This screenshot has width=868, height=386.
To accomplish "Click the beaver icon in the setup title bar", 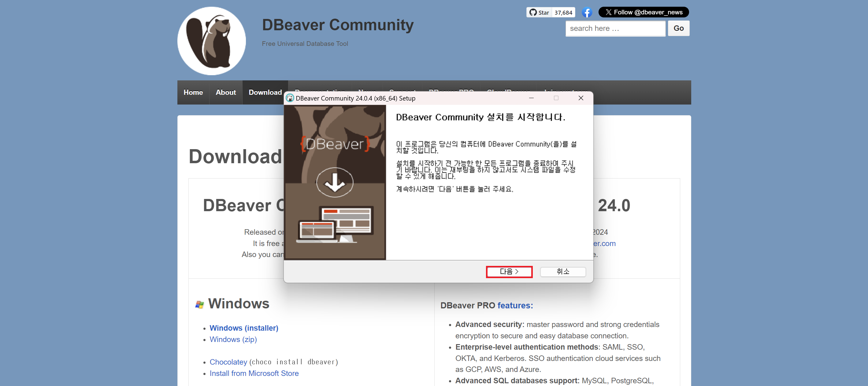I will pyautogui.click(x=289, y=98).
